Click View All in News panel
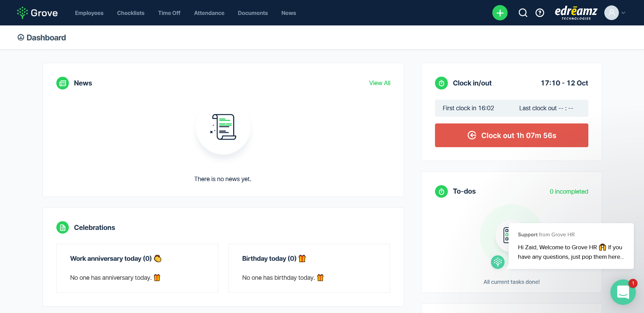Image resolution: width=644 pixels, height=313 pixels. click(x=379, y=83)
